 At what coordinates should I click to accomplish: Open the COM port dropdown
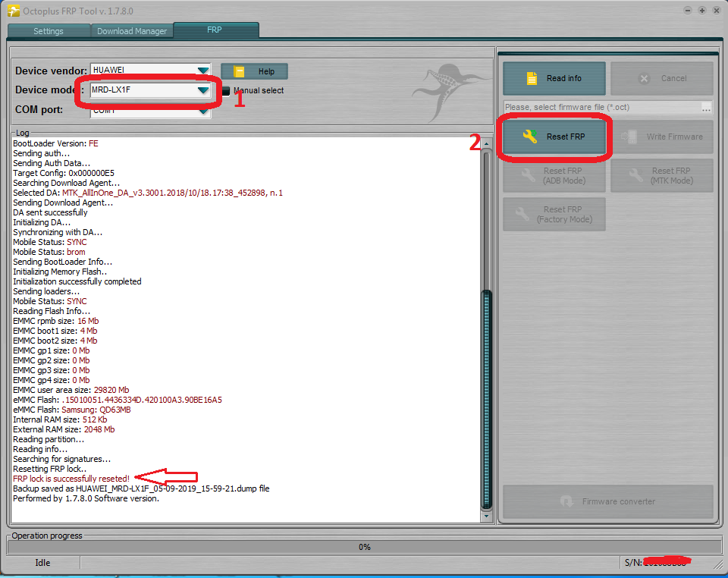(203, 112)
